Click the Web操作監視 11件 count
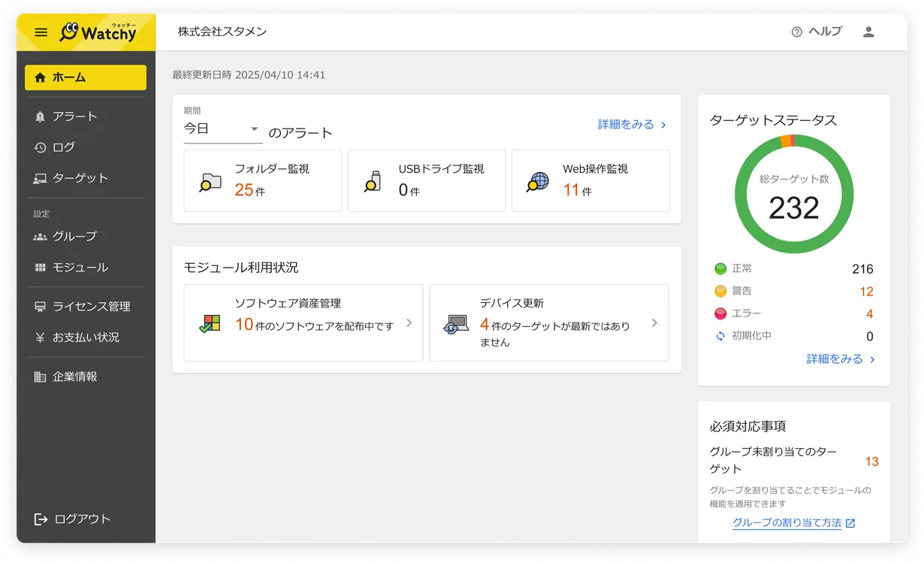924x563 pixels. [x=577, y=190]
